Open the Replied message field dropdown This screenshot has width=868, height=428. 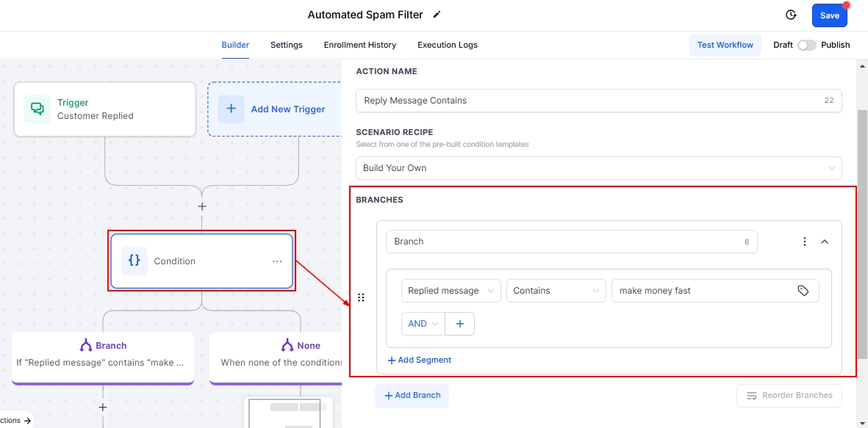[451, 291]
